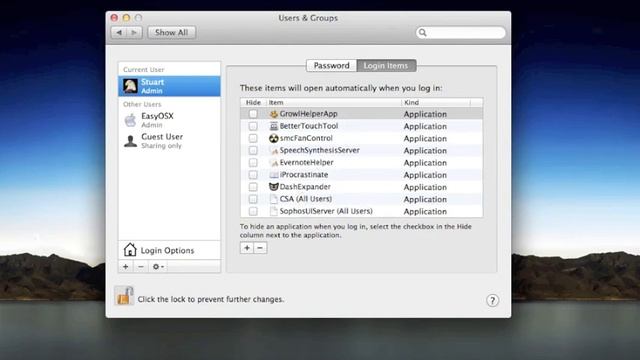Toggle Hide checkbox for SpeechSynthesisServer
640x360 pixels.
pos(253,151)
